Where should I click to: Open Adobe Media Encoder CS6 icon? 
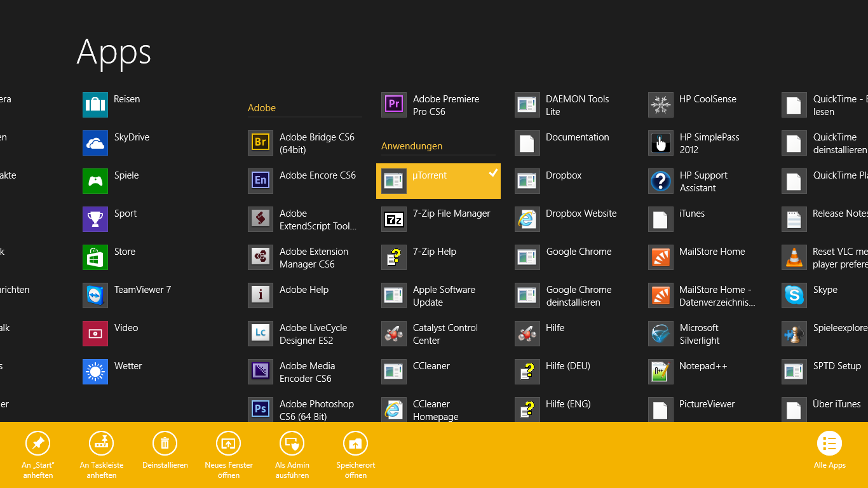coord(261,372)
